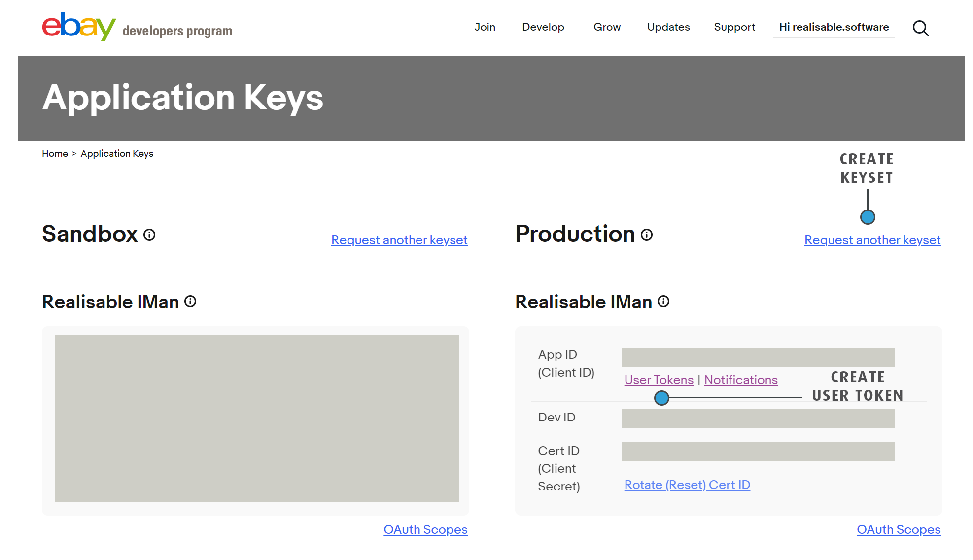Viewport: 973px width, 560px height.
Task: Expand the Hi realisable.software account menu
Action: 834,27
